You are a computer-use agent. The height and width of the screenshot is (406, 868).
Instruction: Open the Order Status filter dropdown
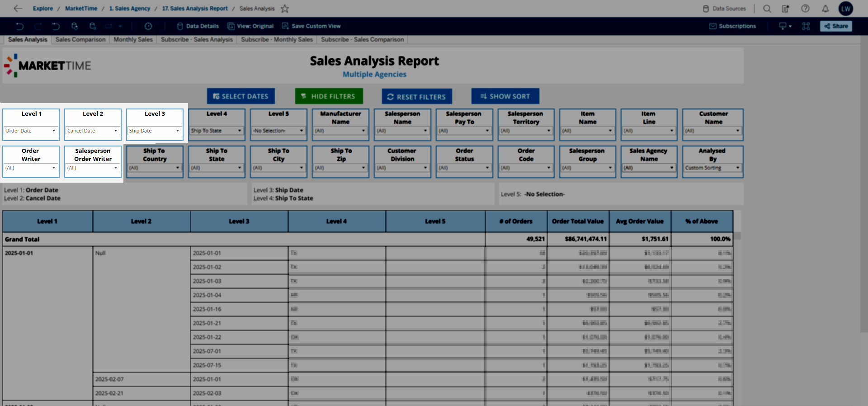coord(464,168)
